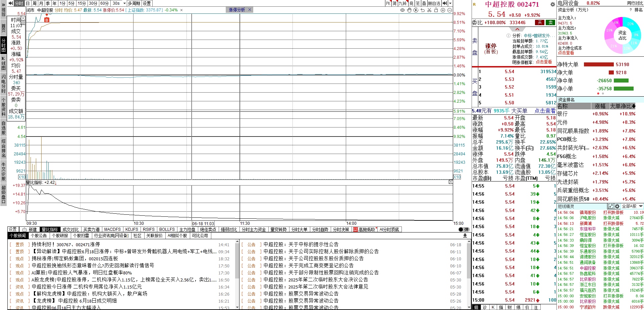Click 点击查看 beside 大买单
The width and height of the screenshot is (644, 310).
point(545,111)
